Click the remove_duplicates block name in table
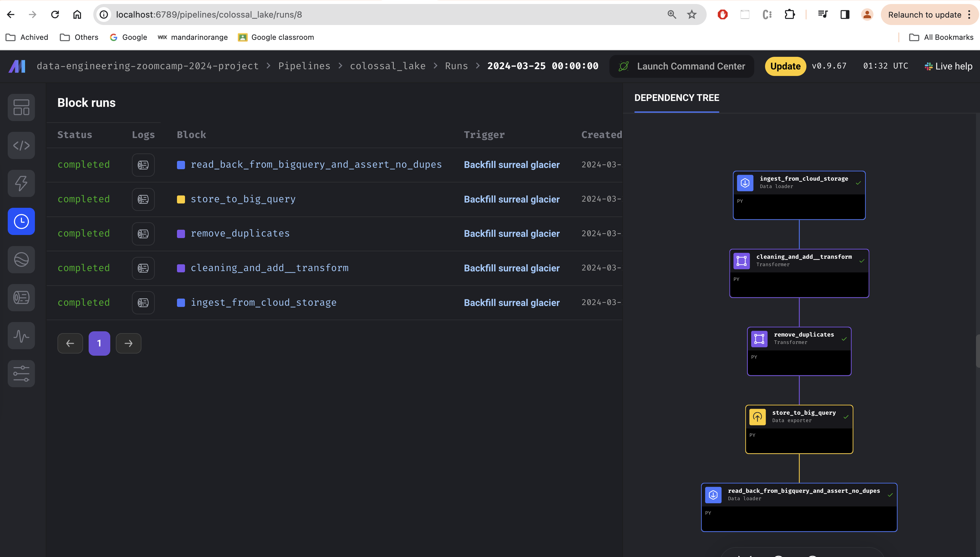 click(240, 234)
